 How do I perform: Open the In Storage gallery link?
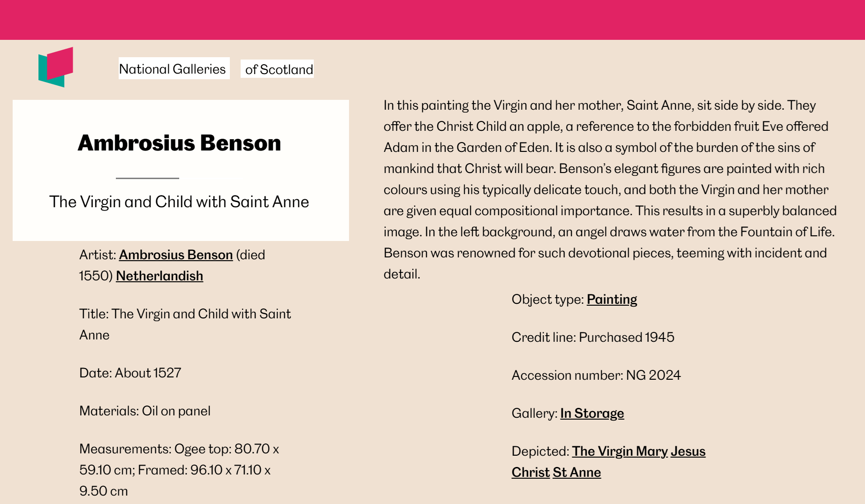(592, 413)
